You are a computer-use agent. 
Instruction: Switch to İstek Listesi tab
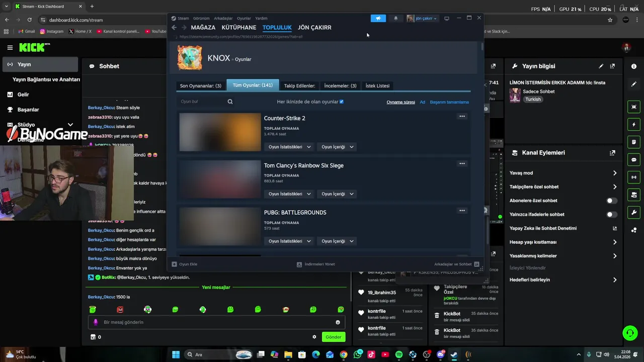(377, 86)
